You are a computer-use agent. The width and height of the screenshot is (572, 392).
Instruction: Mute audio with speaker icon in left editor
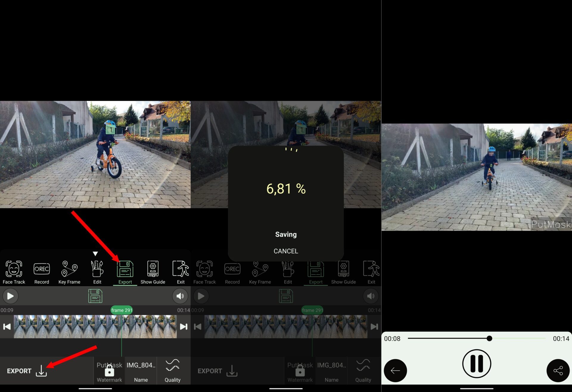(180, 296)
